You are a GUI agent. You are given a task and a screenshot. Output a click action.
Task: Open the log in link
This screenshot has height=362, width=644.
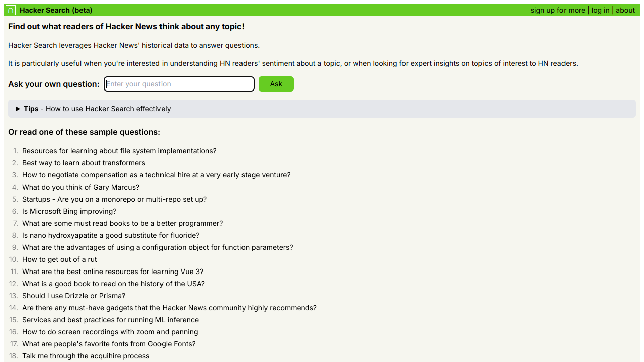(600, 10)
